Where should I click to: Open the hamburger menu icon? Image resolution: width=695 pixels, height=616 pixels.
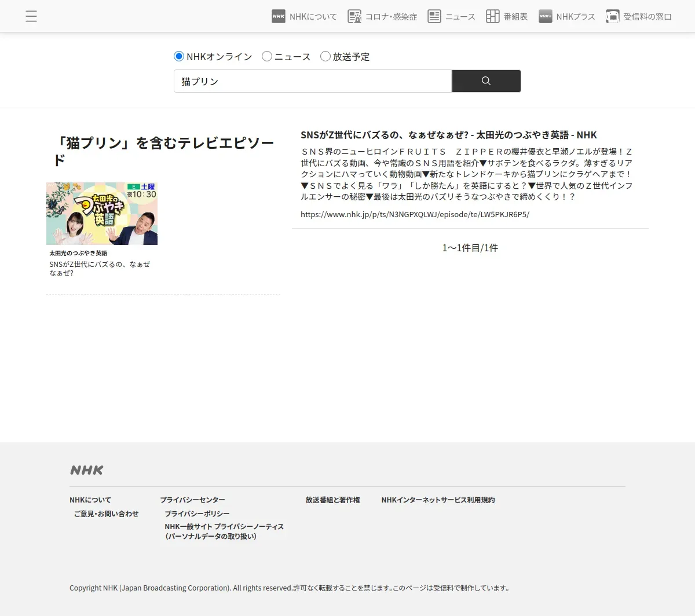pyautogui.click(x=31, y=16)
